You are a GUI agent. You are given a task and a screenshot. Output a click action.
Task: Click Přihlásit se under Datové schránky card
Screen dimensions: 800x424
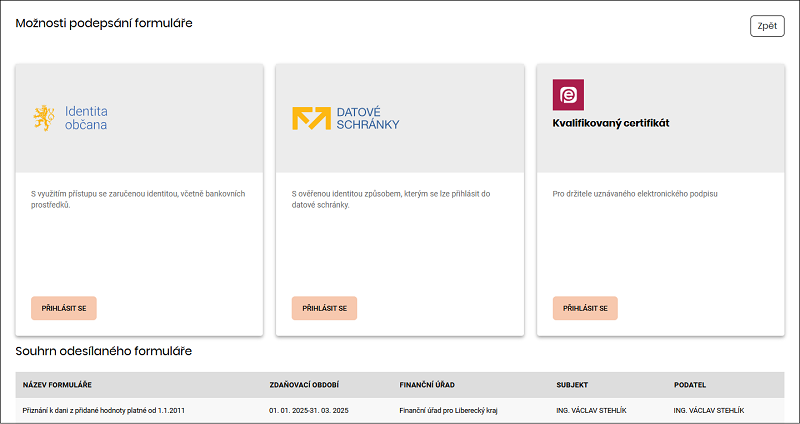click(324, 308)
